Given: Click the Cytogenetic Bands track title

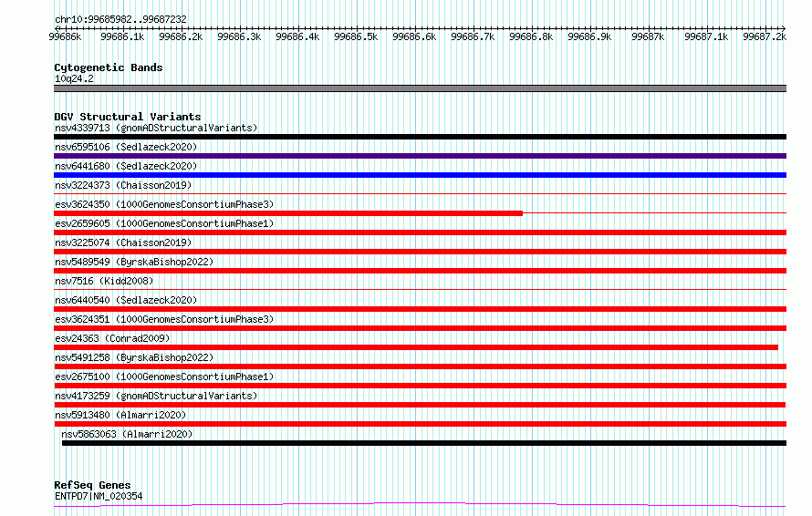Looking at the screenshot, I should coord(109,67).
